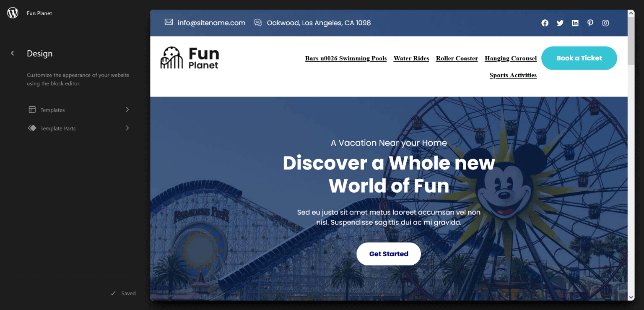Open the Water Rides nav link
The image size is (644, 310).
pyautogui.click(x=411, y=58)
